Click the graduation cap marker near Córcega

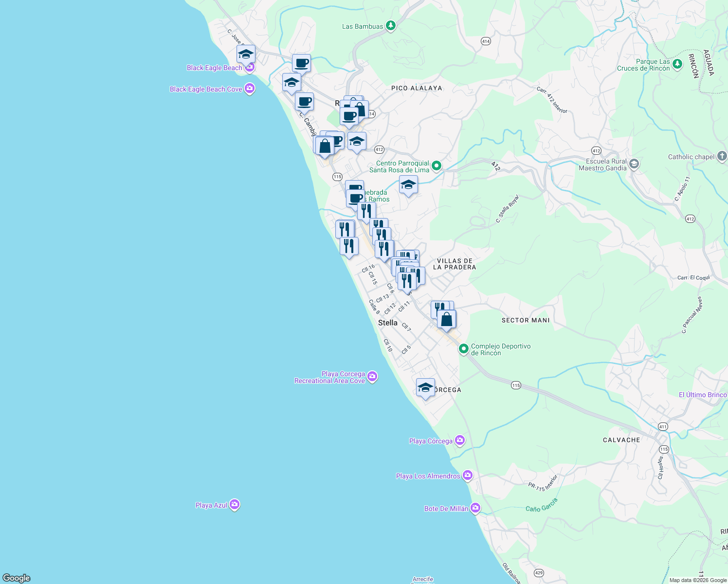425,388
